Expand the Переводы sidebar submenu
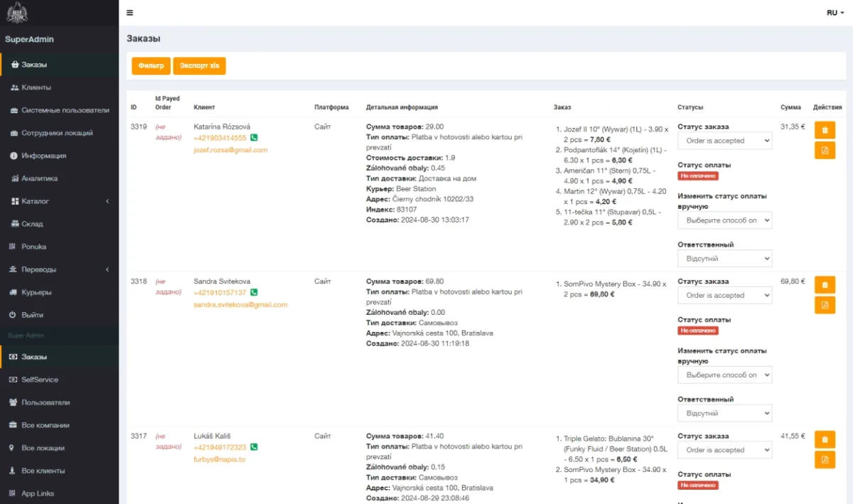 (x=59, y=269)
